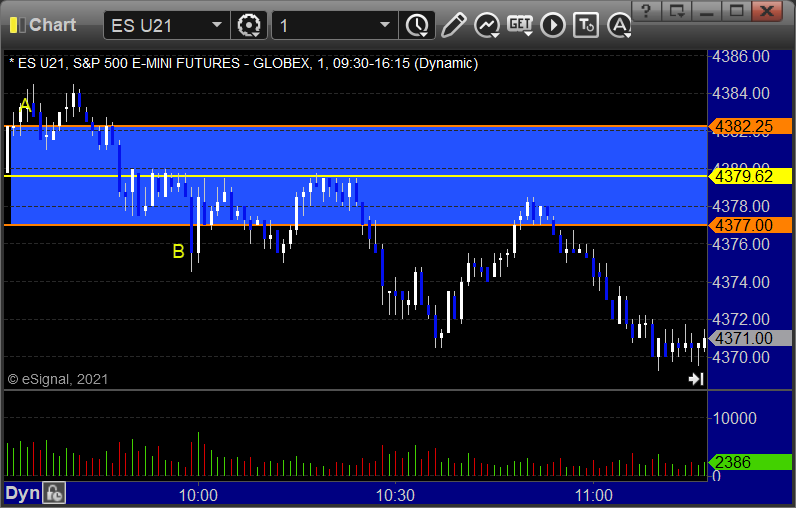
Task: Click the 4386.00 price axis label
Action: (741, 56)
